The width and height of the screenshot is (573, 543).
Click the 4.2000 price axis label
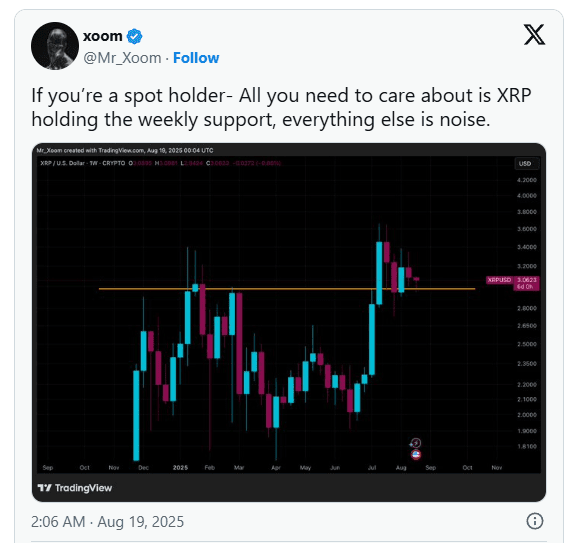click(527, 180)
